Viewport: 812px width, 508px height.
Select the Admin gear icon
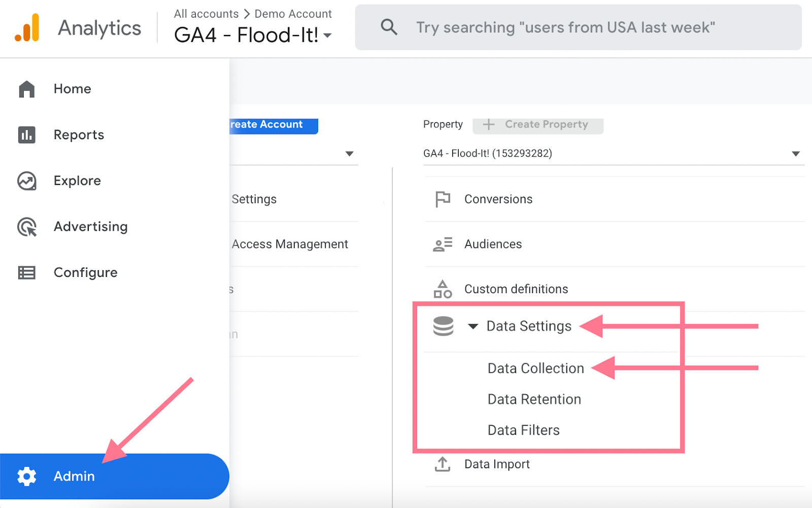[x=27, y=476]
